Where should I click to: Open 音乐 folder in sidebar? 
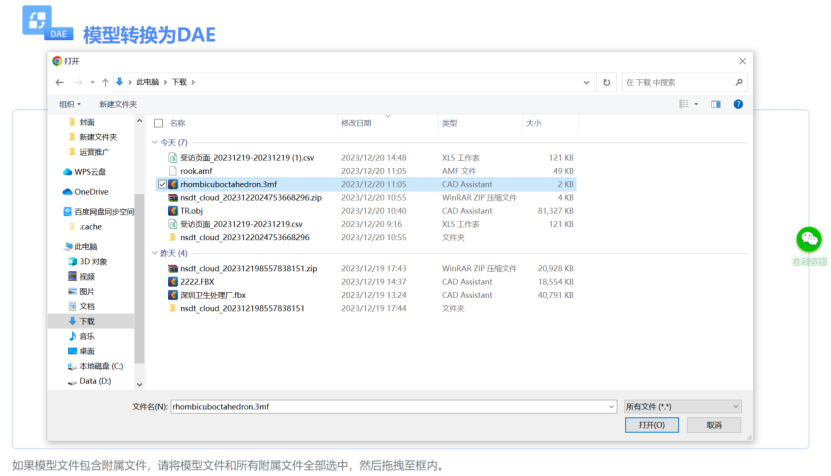[87, 336]
